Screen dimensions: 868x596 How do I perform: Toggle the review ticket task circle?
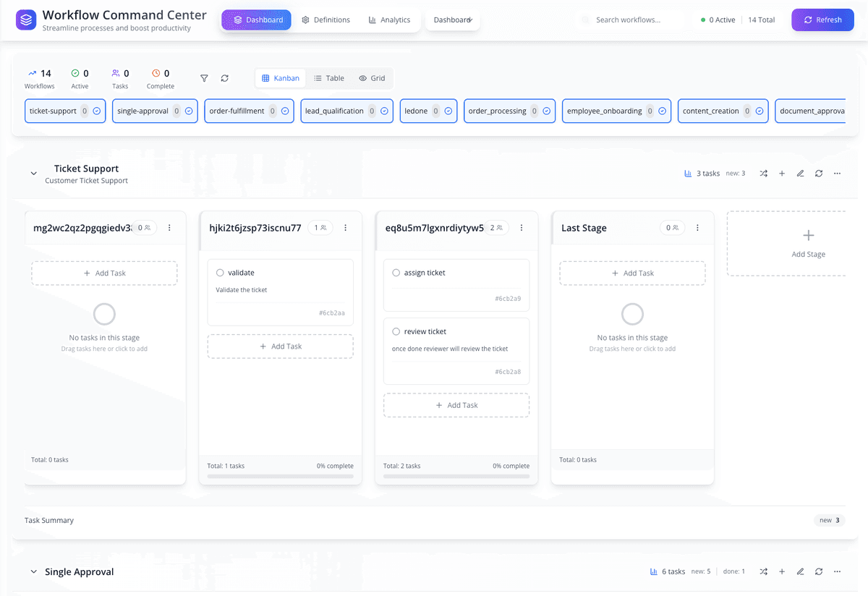click(x=396, y=331)
